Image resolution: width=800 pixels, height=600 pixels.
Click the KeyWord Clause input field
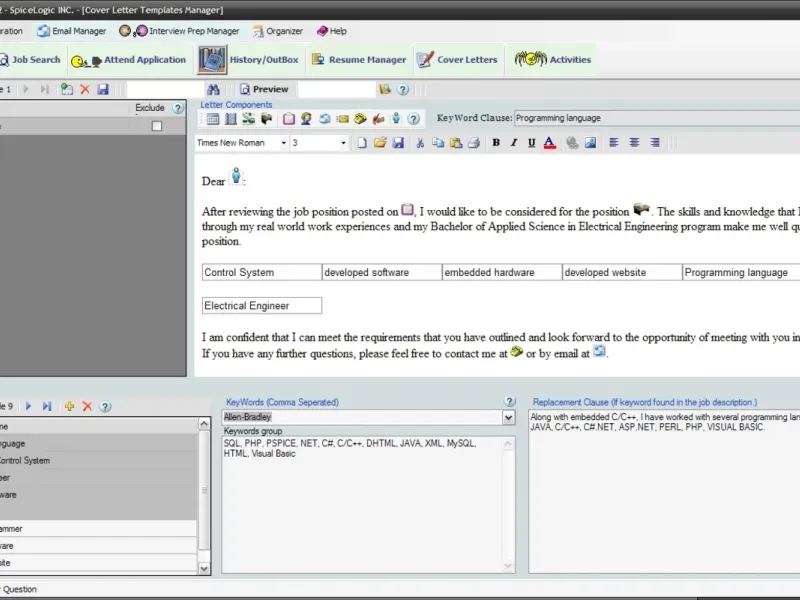(x=657, y=118)
